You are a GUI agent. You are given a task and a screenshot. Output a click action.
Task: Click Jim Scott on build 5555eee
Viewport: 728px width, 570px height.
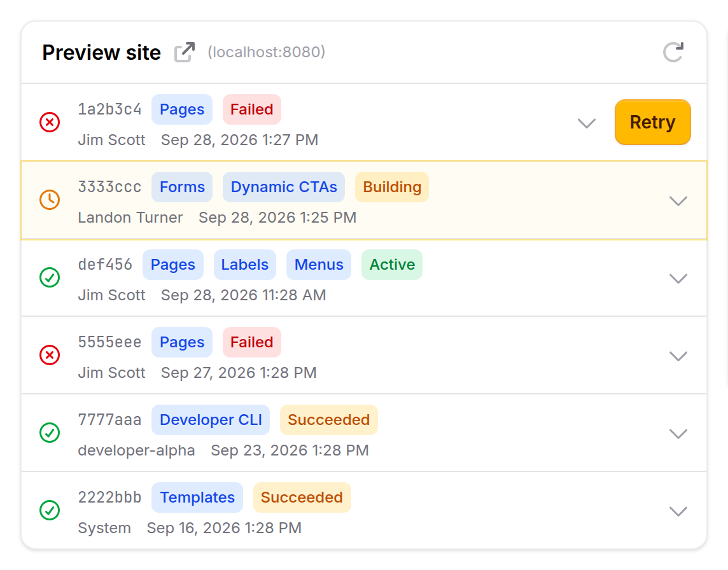[112, 372]
